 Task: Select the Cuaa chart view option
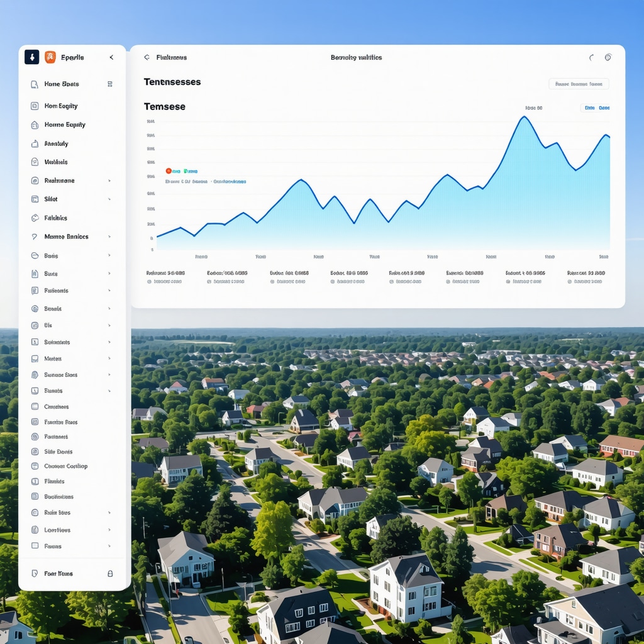604,108
